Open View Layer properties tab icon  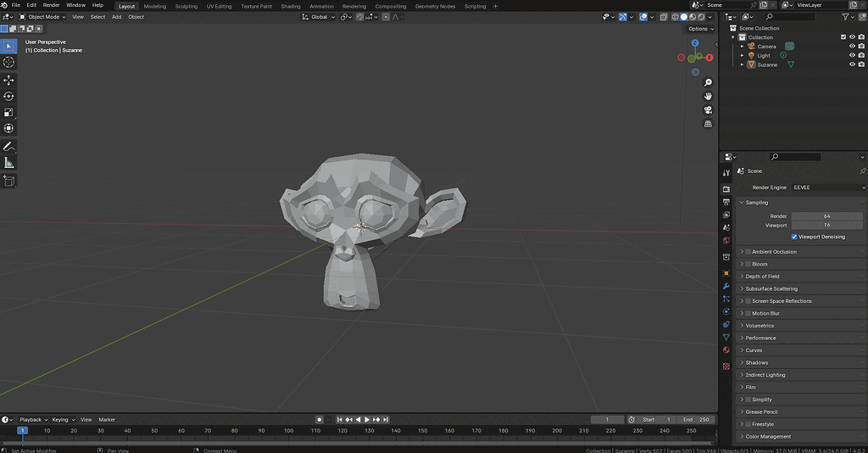tap(726, 215)
